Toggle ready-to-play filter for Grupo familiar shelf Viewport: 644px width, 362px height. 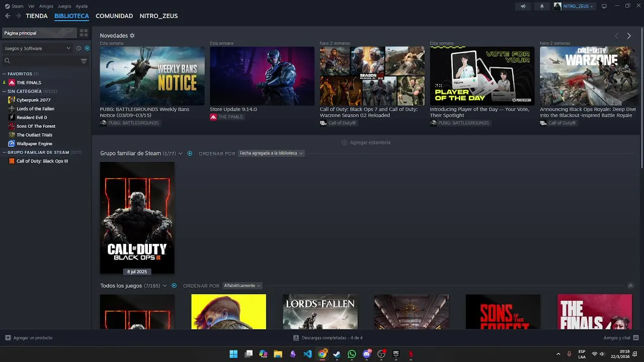[x=190, y=153]
